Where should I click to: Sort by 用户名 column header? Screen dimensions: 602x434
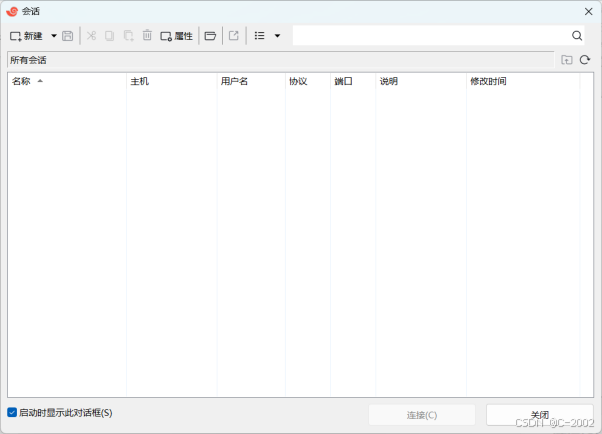251,81
